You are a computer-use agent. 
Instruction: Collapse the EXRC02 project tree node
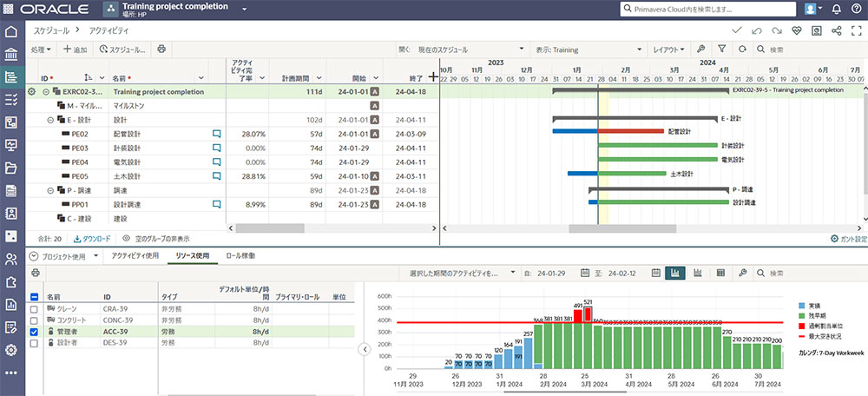pyautogui.click(x=46, y=92)
